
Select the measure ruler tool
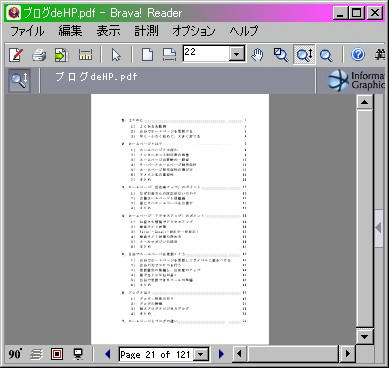click(x=86, y=55)
